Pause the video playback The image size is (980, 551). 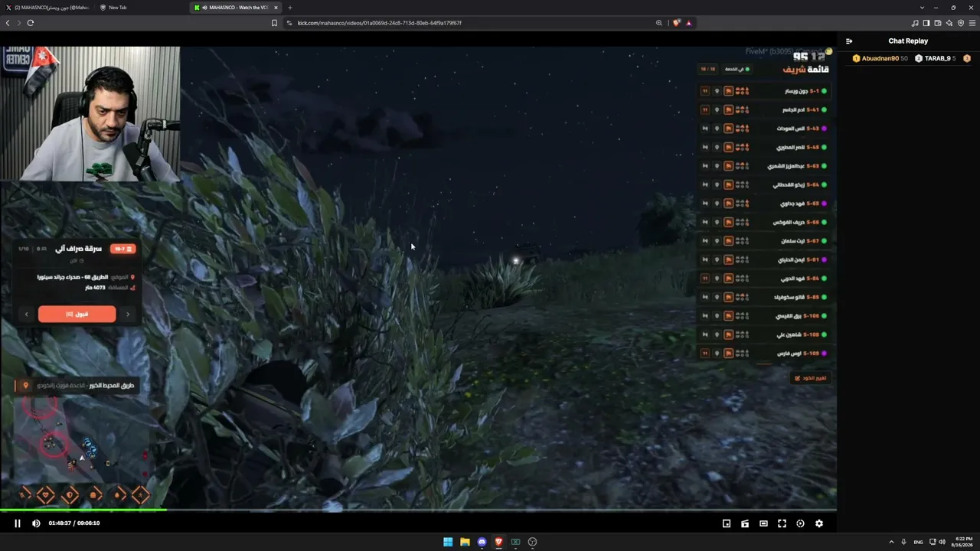coord(18,523)
